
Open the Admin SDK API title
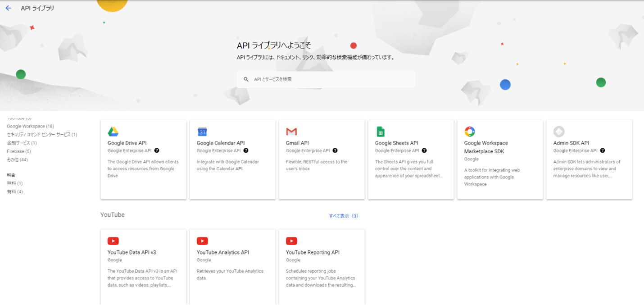point(571,143)
